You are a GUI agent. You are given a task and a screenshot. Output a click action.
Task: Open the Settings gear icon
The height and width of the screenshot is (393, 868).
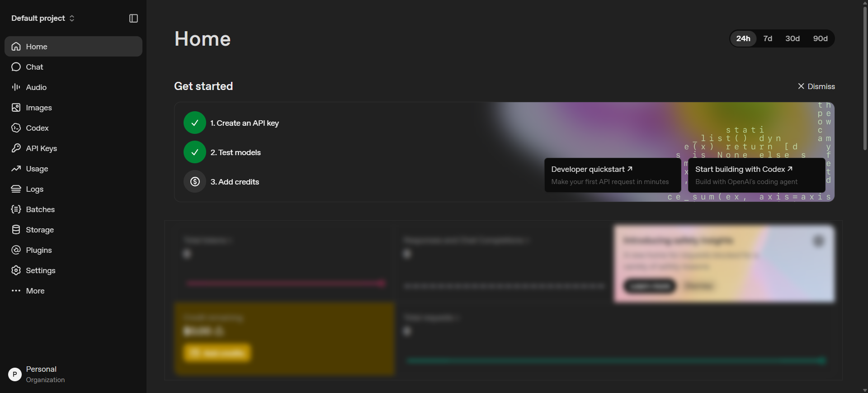(16, 270)
